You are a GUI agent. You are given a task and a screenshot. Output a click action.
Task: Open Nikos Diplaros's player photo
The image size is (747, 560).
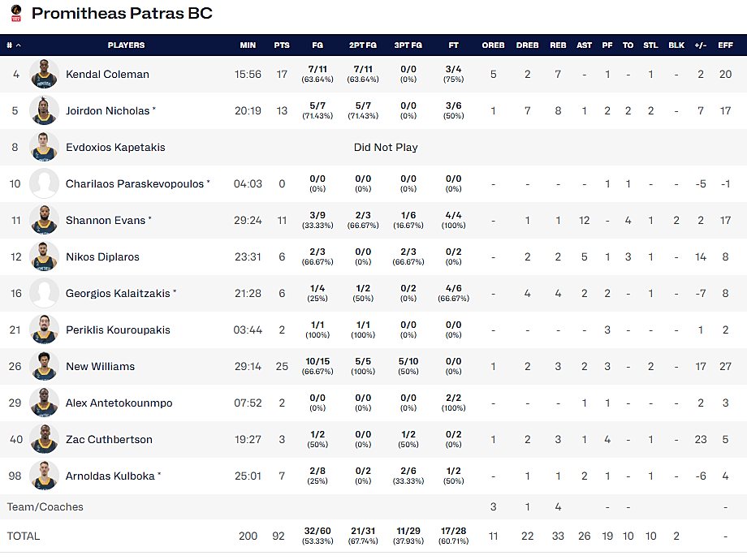[44, 256]
